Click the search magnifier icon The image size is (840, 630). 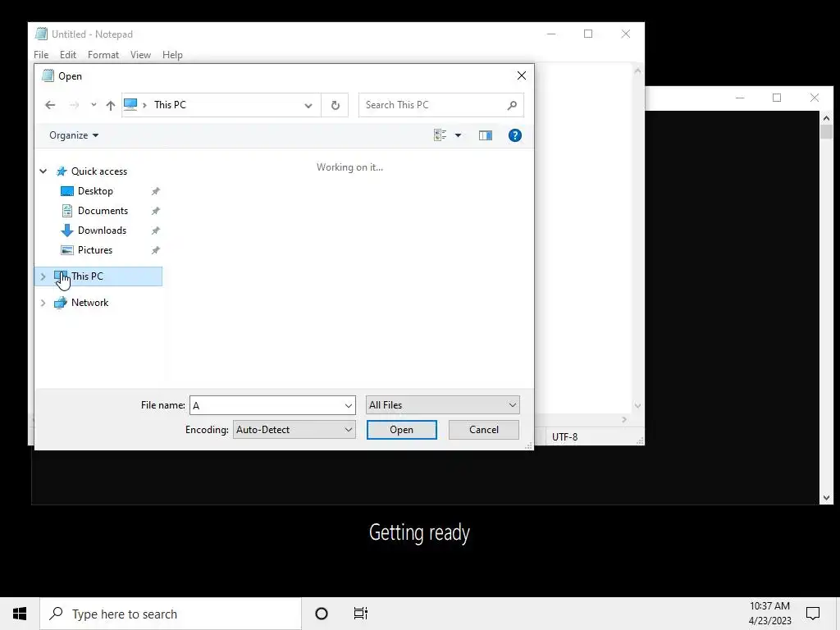pyautogui.click(x=512, y=105)
